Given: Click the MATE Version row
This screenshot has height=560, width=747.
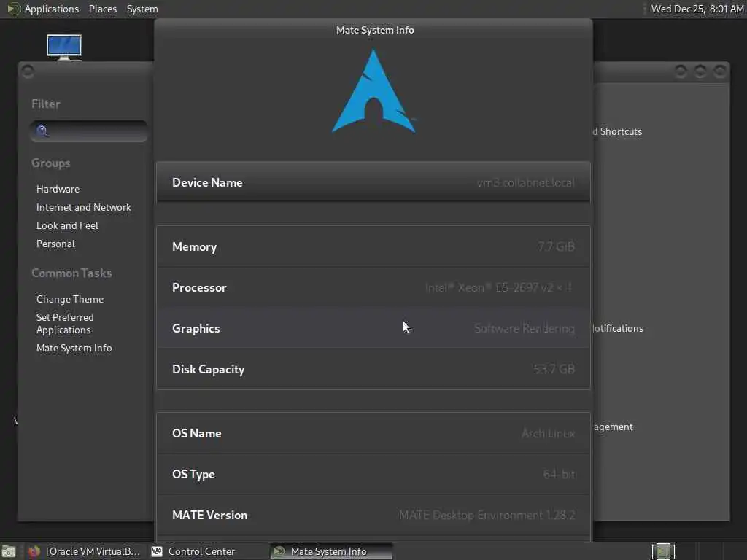Looking at the screenshot, I should coord(373,516).
